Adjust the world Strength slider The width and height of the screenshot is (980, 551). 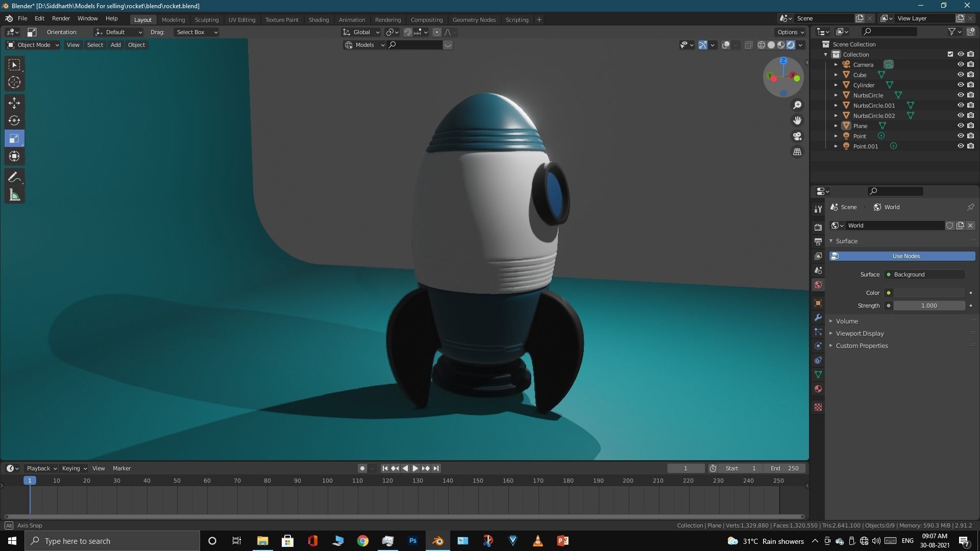(928, 306)
